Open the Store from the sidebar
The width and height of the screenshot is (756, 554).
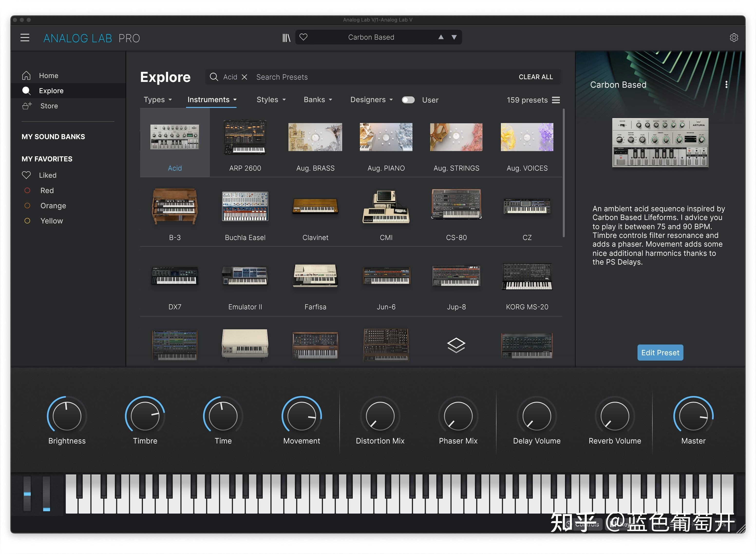[x=49, y=106]
